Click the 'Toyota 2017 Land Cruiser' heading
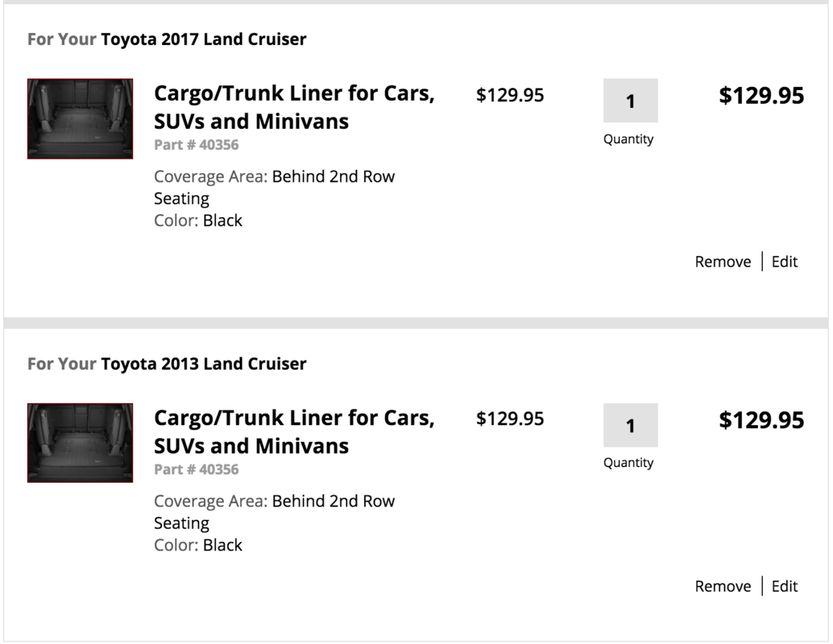 203,39
